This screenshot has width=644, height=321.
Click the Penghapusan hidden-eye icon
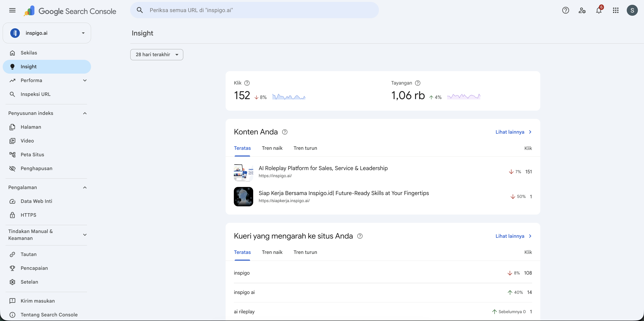click(12, 168)
